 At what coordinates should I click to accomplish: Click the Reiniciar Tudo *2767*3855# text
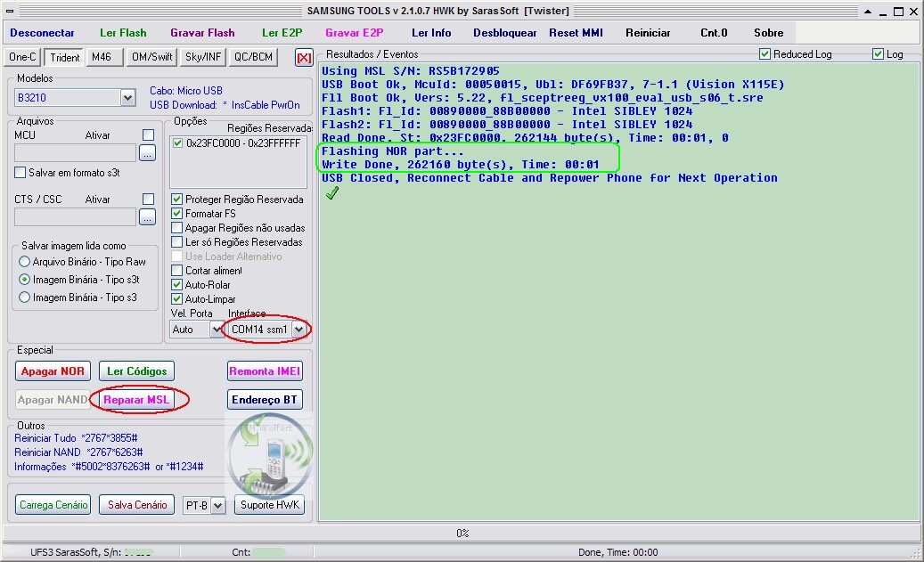tap(76, 438)
